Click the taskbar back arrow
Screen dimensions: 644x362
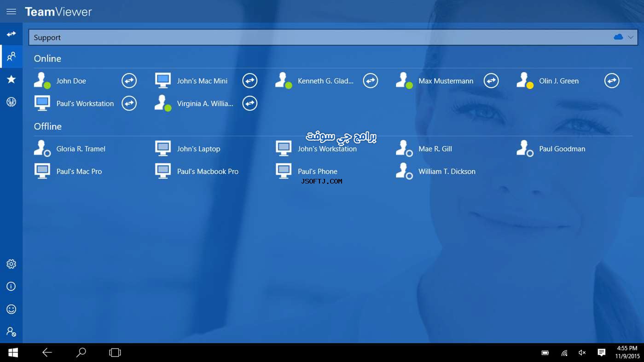click(47, 352)
